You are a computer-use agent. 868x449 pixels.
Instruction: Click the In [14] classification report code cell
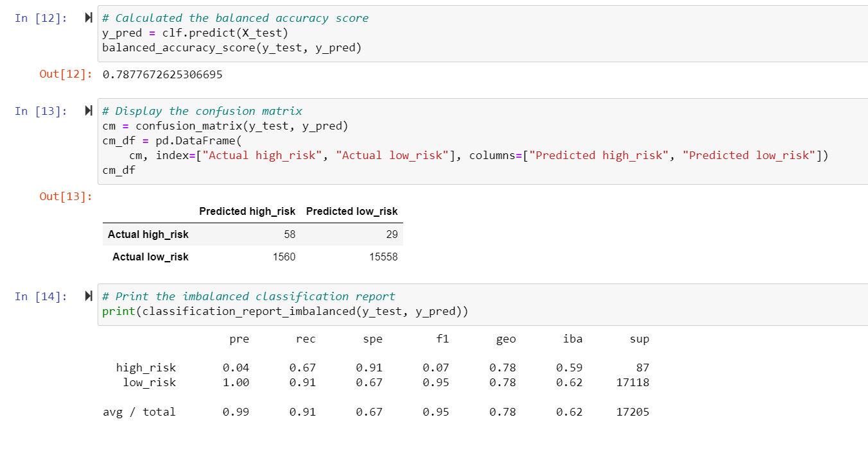pos(483,305)
